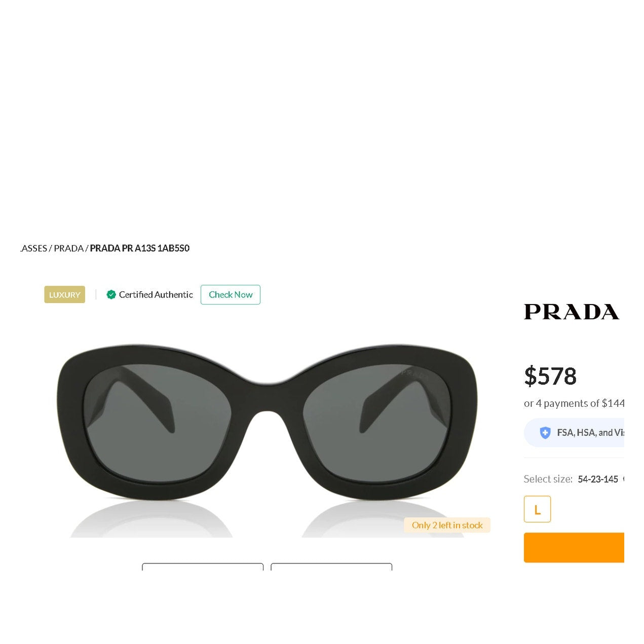644x644 pixels.
Task: Open the PRADA breadcrumb link
Action: pyautogui.click(x=68, y=248)
